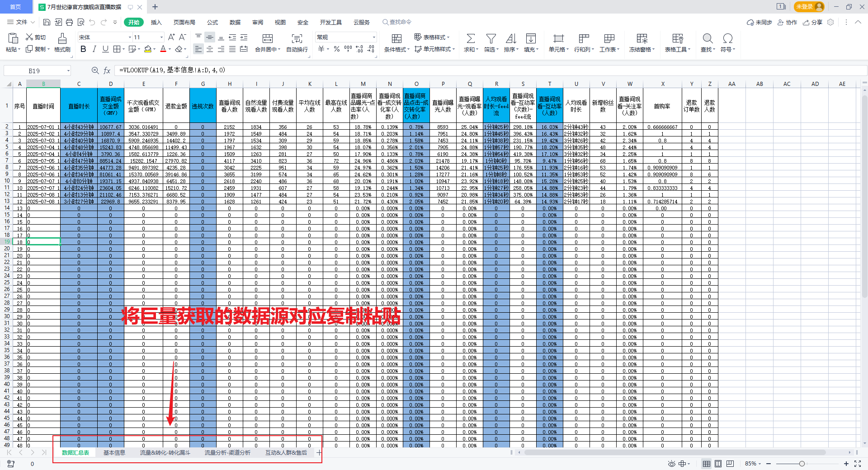The width and height of the screenshot is (868, 470).
Task: Click the 分享 (Share) button
Action: click(x=812, y=22)
